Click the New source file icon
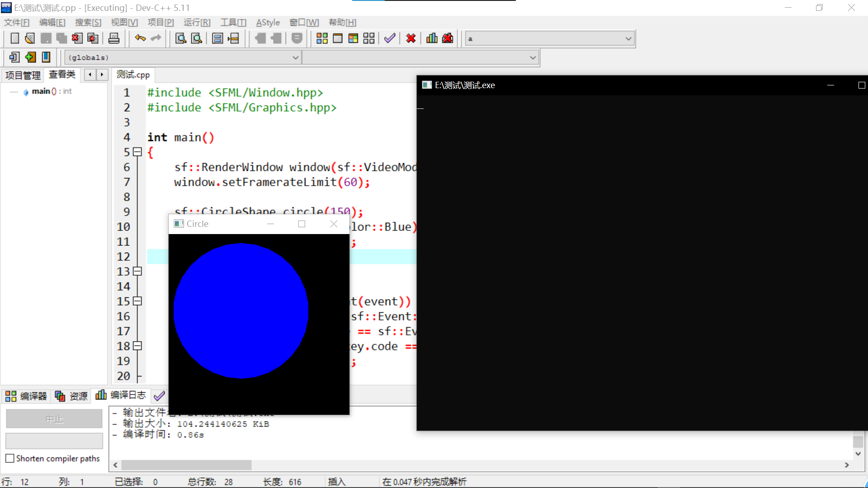This screenshot has height=488, width=868. pyautogui.click(x=14, y=38)
